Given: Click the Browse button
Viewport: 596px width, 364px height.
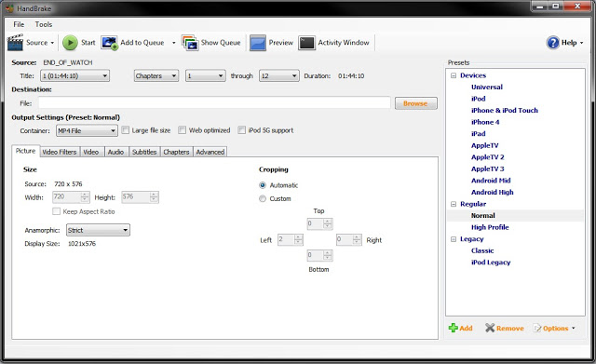Looking at the screenshot, I should point(416,103).
